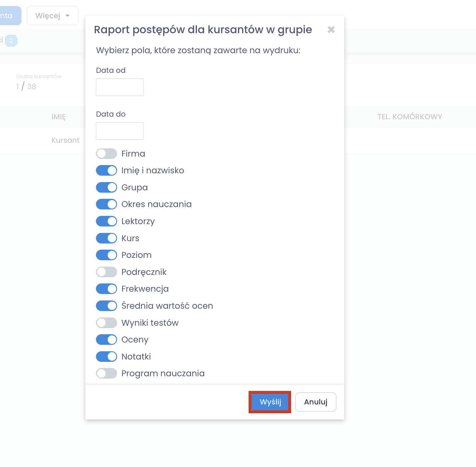Enable the Program nauczania toggle
Viewport: 476px width, 467px height.
[107, 373]
